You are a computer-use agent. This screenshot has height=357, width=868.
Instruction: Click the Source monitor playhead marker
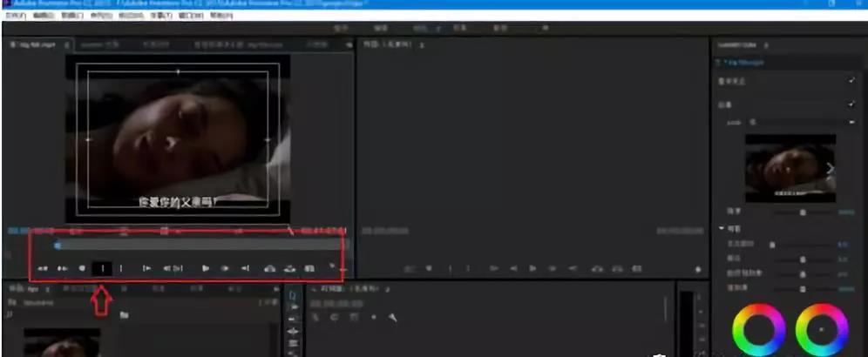click(57, 244)
